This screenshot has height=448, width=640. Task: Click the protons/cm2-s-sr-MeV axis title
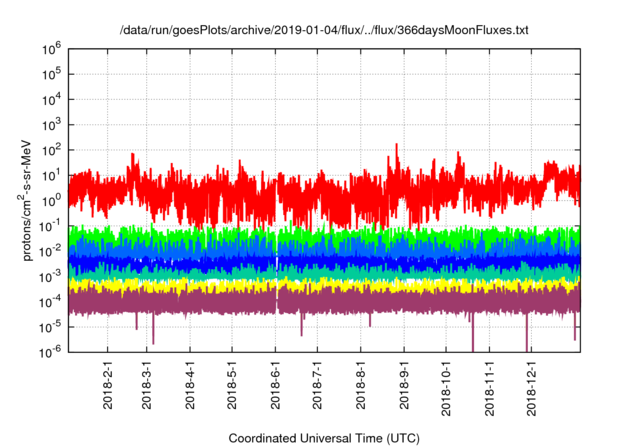pos(25,200)
